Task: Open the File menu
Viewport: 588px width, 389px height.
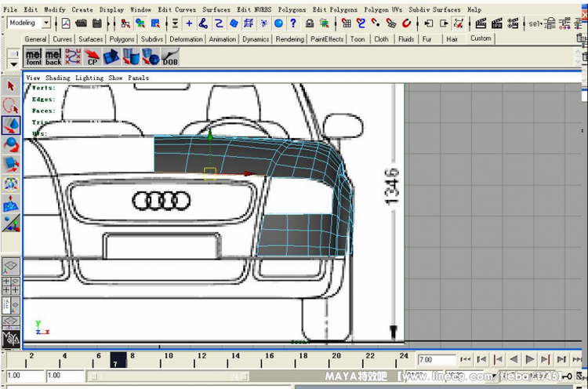Action: 10,9
